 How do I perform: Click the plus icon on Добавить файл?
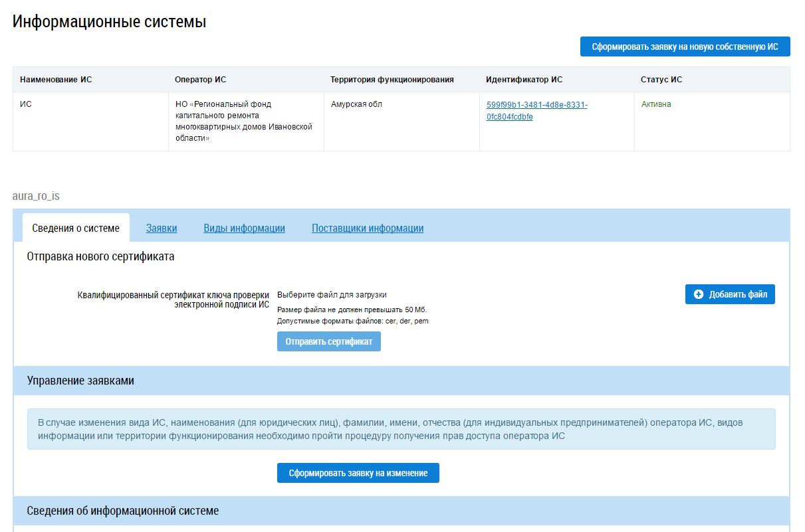click(x=698, y=294)
